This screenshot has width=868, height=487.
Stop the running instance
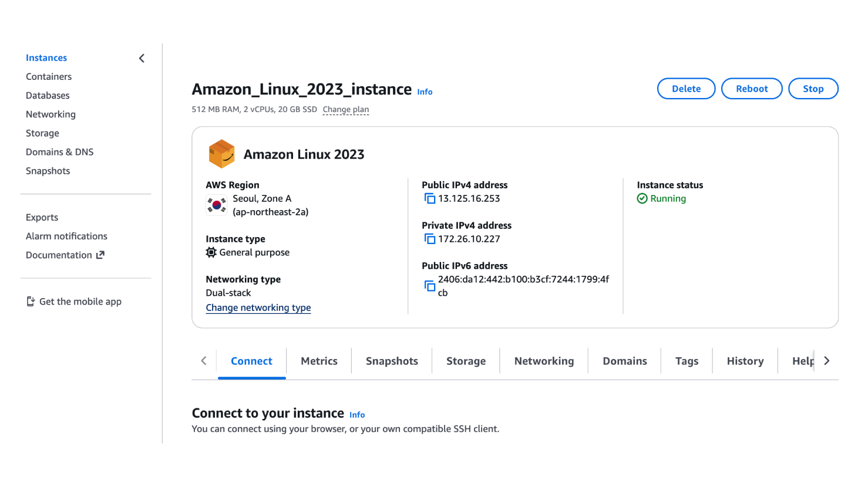(813, 89)
